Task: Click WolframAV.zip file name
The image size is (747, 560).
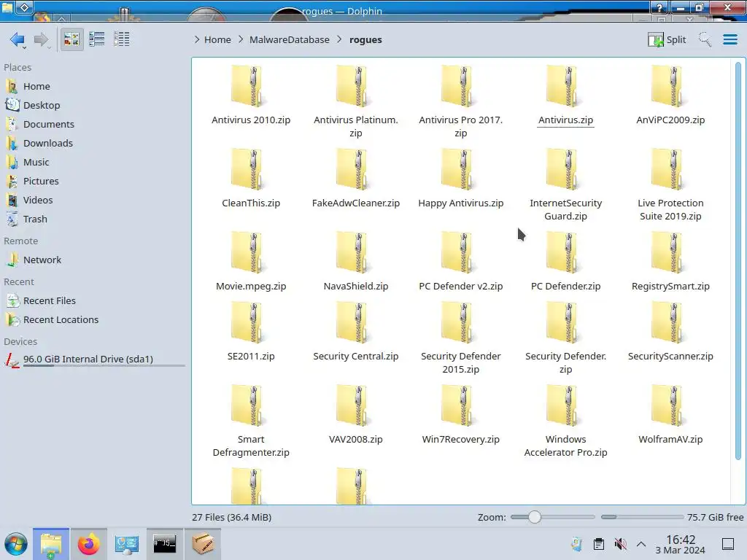Action: pyautogui.click(x=670, y=440)
